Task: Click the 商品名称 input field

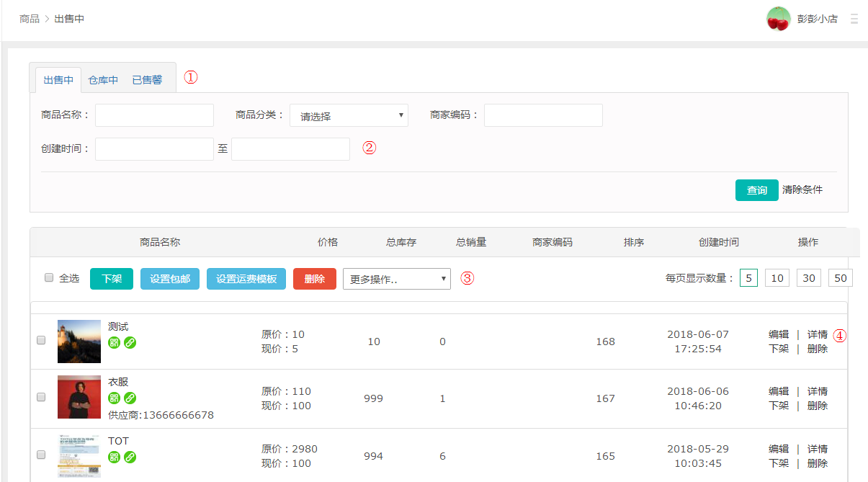Action: 154,115
